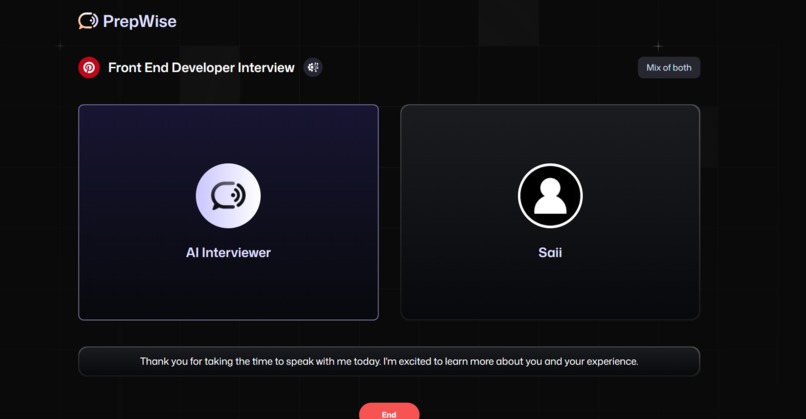End the interview call with End button
This screenshot has height=419, width=806.
389,411
